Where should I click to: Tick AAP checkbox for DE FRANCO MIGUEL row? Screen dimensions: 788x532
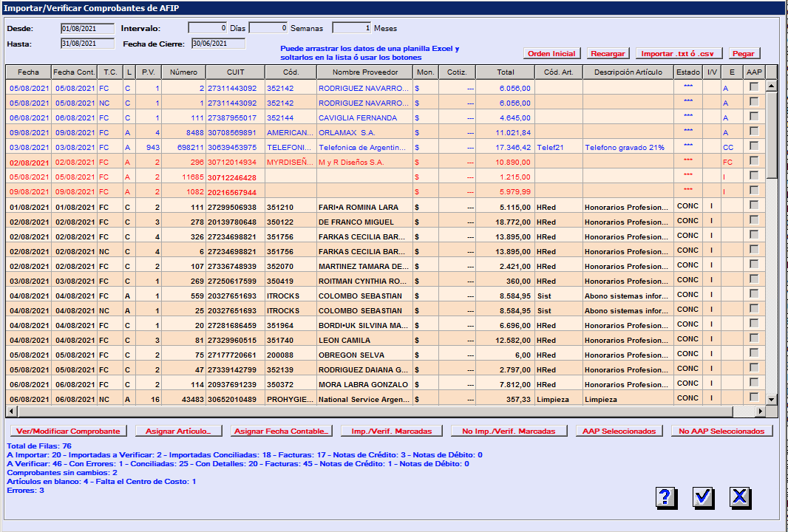click(x=754, y=220)
